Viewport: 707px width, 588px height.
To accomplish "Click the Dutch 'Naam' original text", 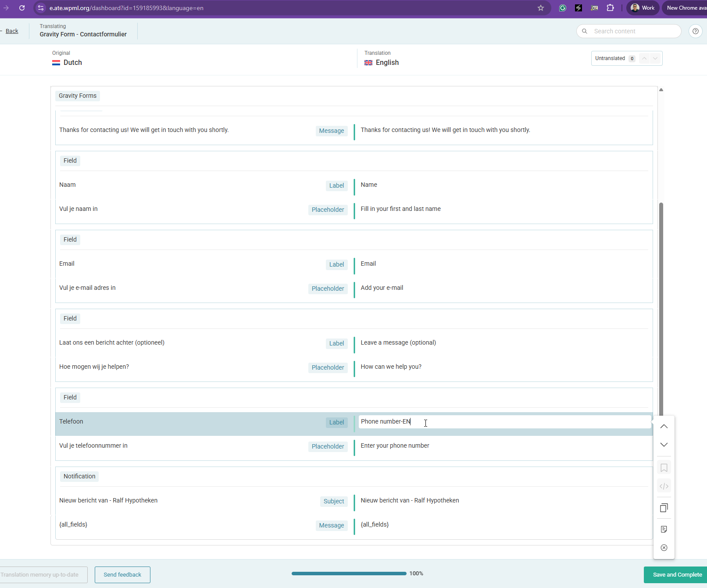I will click(68, 185).
